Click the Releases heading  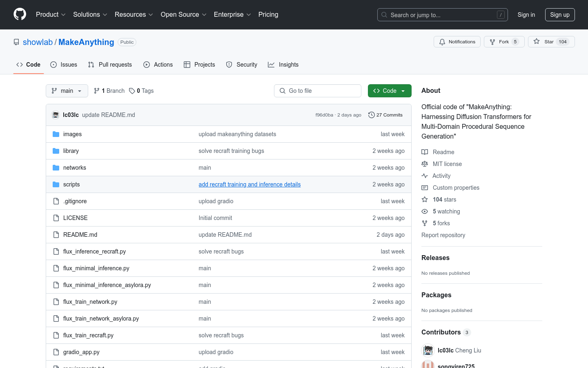[435, 258]
